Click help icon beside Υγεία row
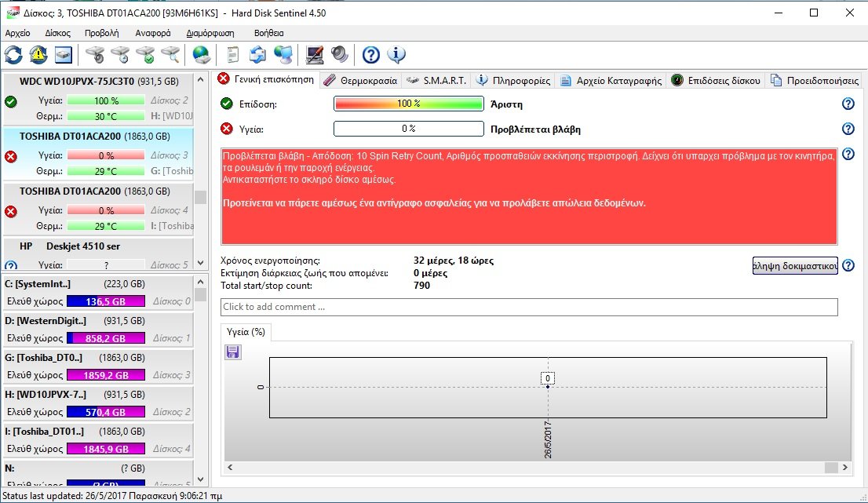Image resolution: width=868 pixels, height=503 pixels. (x=848, y=129)
